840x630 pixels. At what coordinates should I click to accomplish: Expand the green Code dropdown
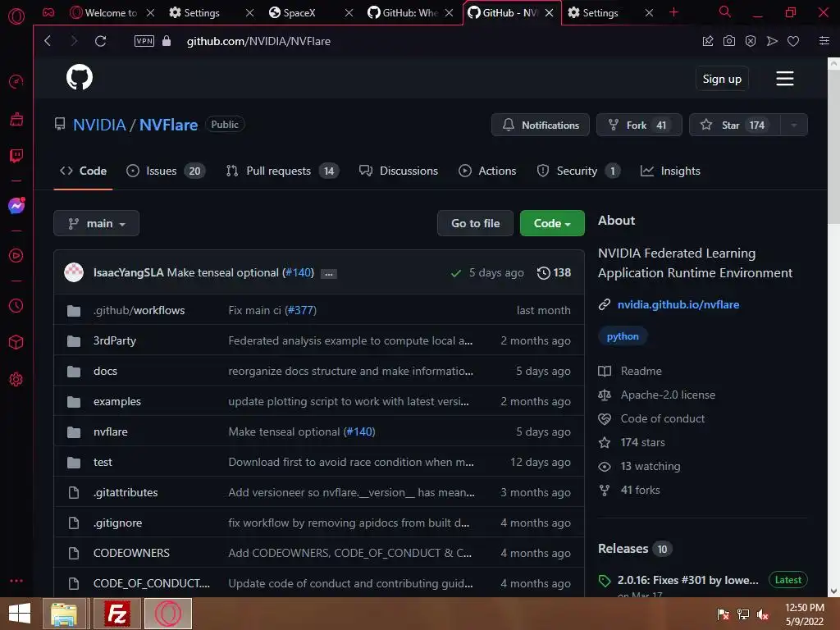click(552, 223)
